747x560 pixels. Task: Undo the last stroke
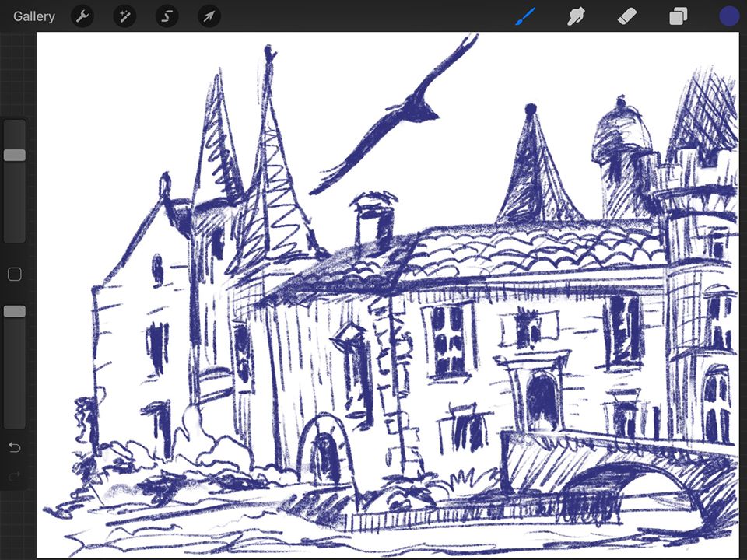pyautogui.click(x=15, y=447)
